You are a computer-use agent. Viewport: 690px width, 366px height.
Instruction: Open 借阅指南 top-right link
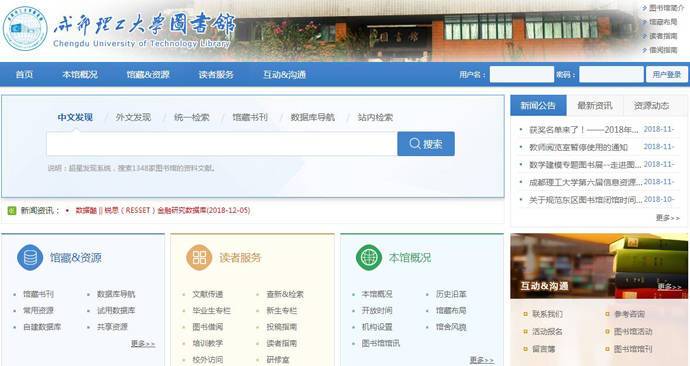663,50
